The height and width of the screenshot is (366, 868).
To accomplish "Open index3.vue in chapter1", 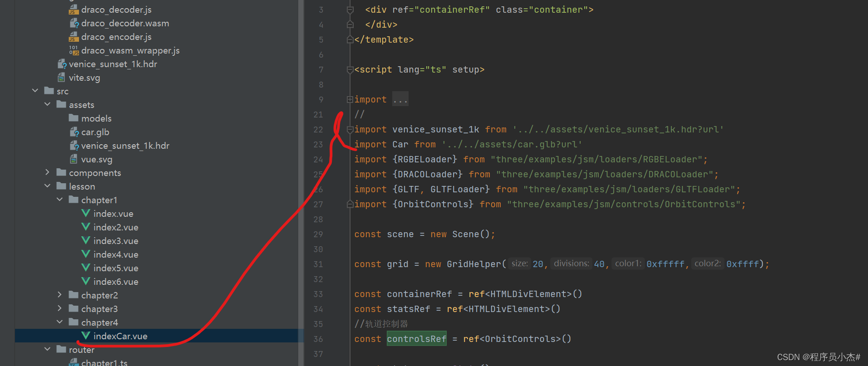I will (116, 241).
